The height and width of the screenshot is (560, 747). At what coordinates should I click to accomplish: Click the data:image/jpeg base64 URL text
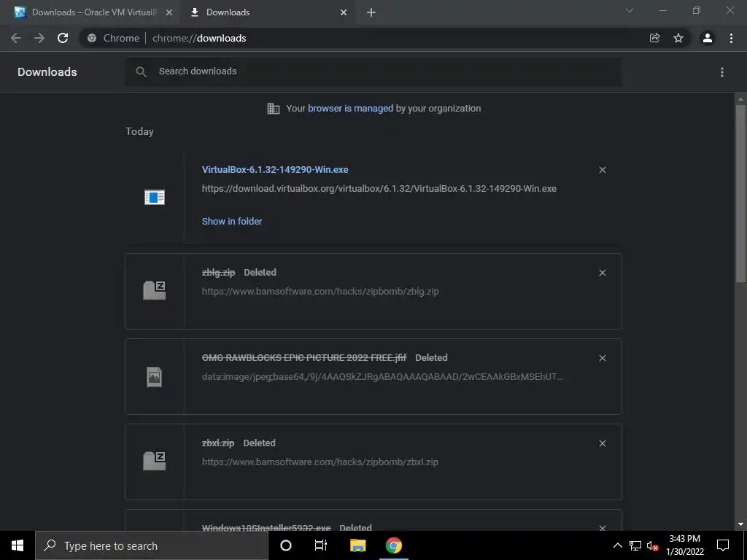[382, 377]
